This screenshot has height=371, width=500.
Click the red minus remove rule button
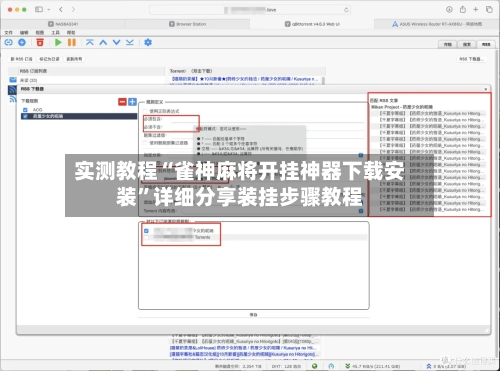click(x=122, y=102)
